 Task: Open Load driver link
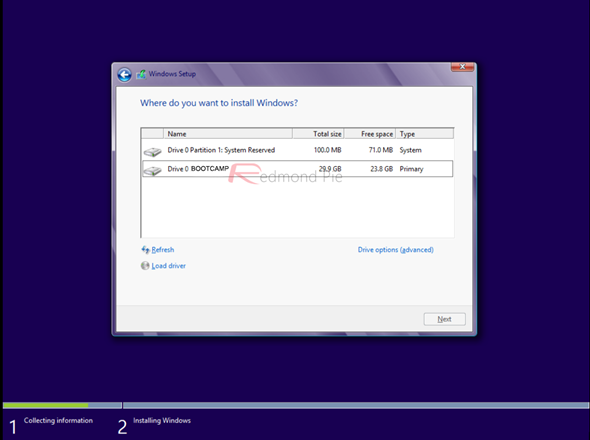pyautogui.click(x=169, y=266)
